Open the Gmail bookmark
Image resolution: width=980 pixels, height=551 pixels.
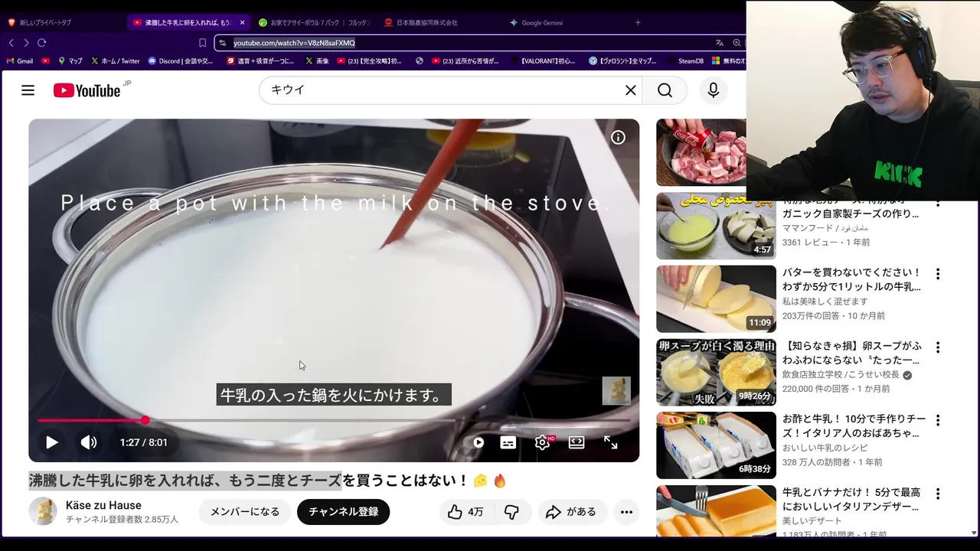pyautogui.click(x=20, y=60)
